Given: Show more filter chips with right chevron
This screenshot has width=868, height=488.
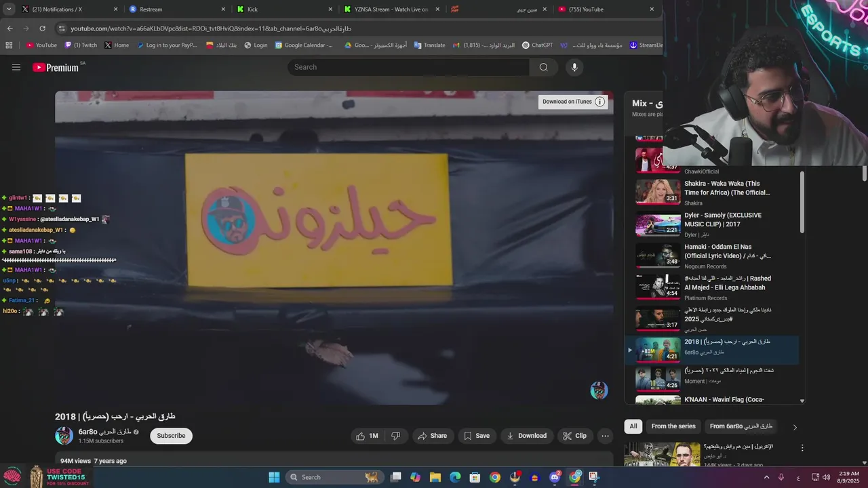Looking at the screenshot, I should tap(795, 427).
